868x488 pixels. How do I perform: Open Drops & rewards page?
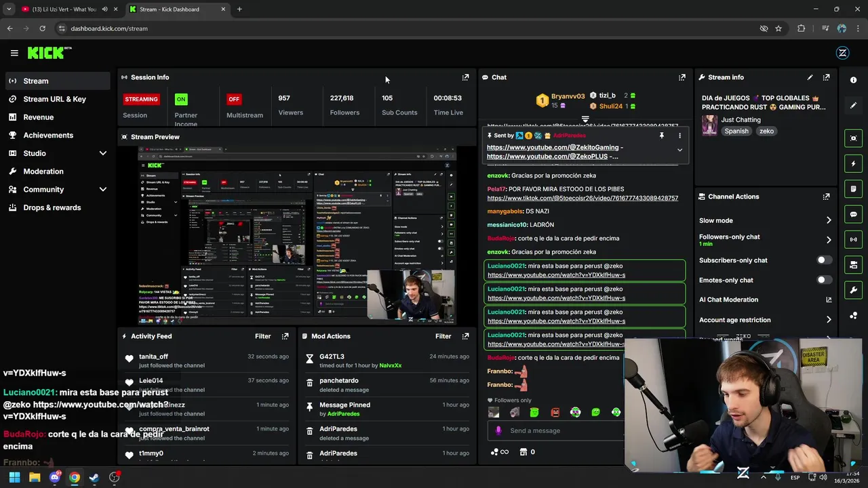click(x=58, y=207)
